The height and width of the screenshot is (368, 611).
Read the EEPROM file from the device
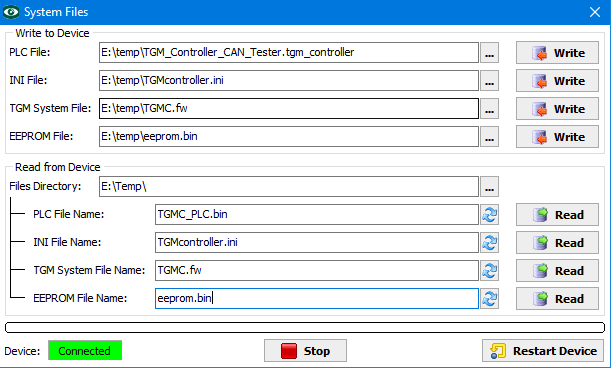tap(557, 299)
